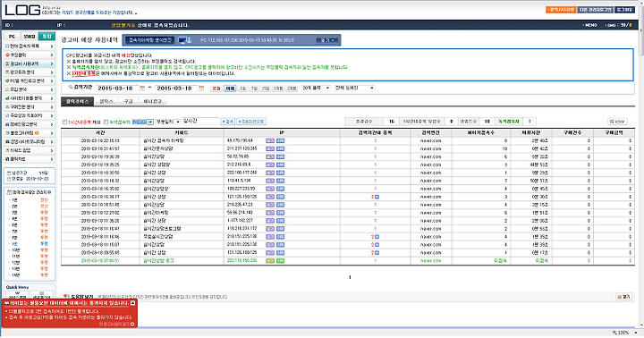Tick the red-labeled 1시간내중복 제외 checkbox
This screenshot has height=338, width=644.
(64, 122)
